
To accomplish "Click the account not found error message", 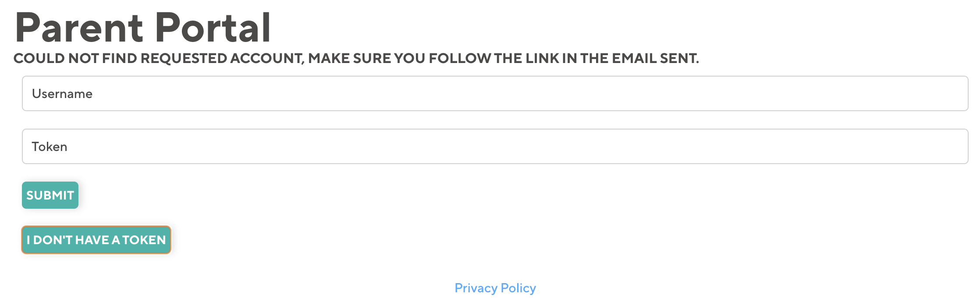I will click(x=356, y=58).
